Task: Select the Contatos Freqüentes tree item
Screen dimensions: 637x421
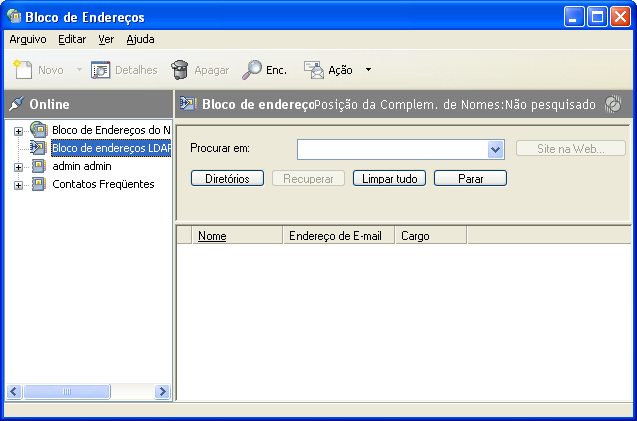Action: pos(103,184)
